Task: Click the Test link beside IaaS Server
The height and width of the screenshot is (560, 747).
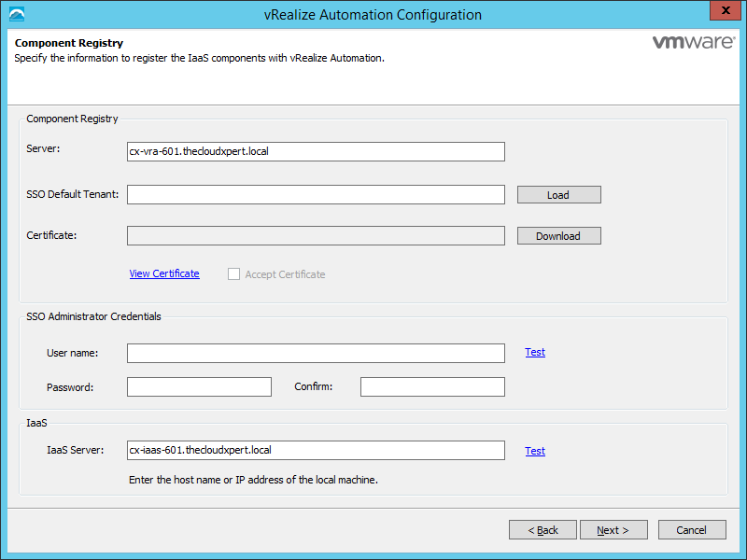Action: [535, 451]
